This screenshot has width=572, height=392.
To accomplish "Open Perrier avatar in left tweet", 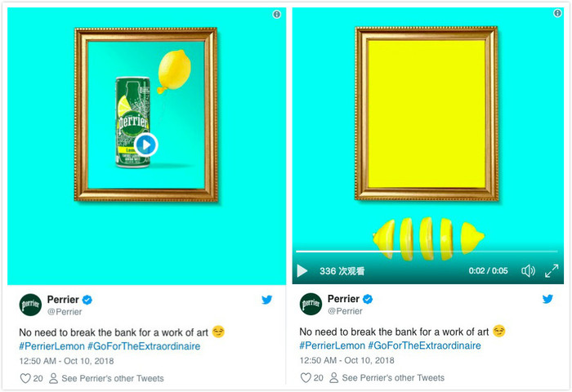I will coord(30,305).
